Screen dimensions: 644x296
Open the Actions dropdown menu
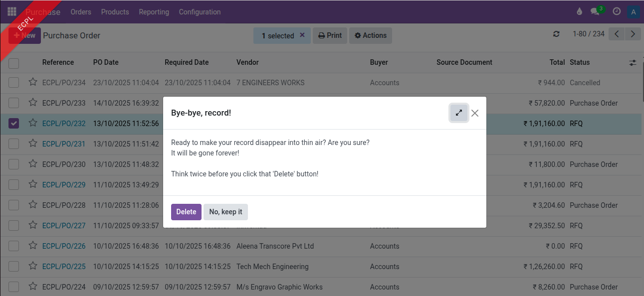[371, 35]
